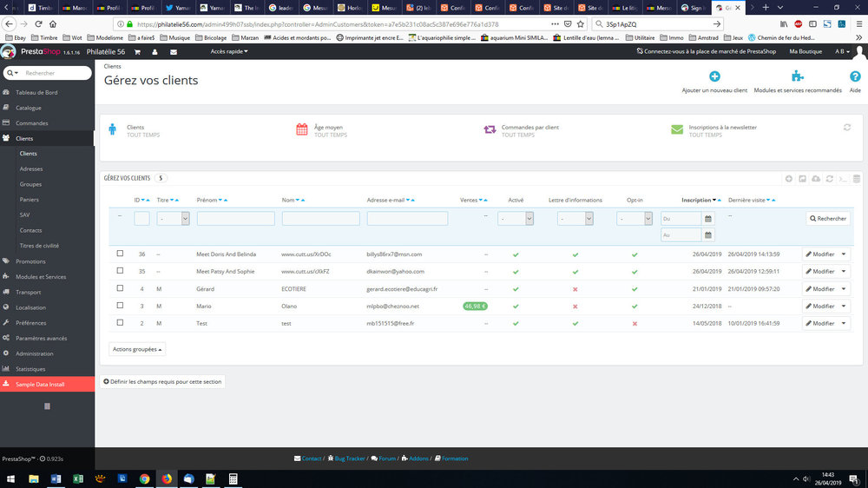Show SQL query icon in list toolbar
Viewport: 868px width, 488px height.
tap(843, 178)
